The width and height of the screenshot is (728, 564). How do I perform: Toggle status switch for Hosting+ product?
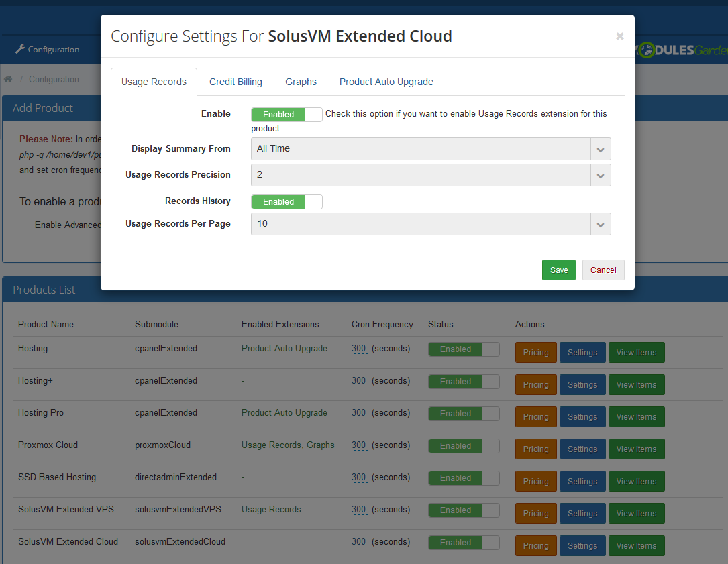[464, 382]
